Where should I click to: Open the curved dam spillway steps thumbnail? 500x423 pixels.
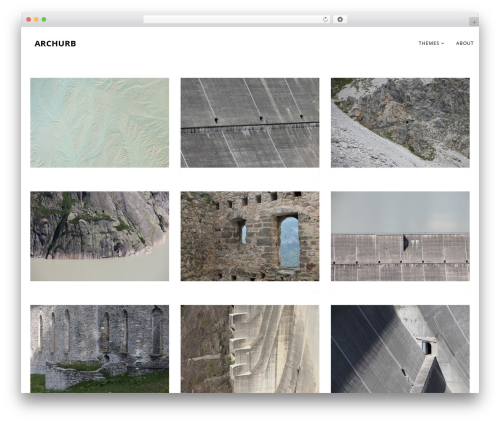coord(250,349)
